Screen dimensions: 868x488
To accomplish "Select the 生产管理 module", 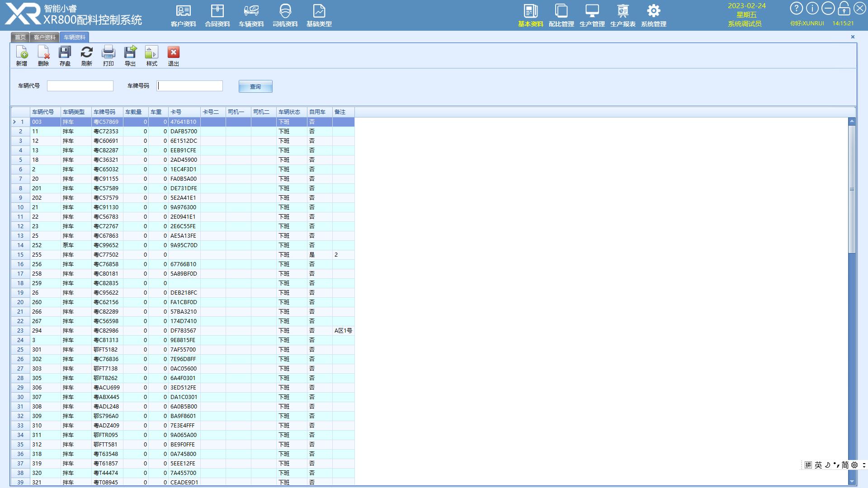I will coord(592,15).
